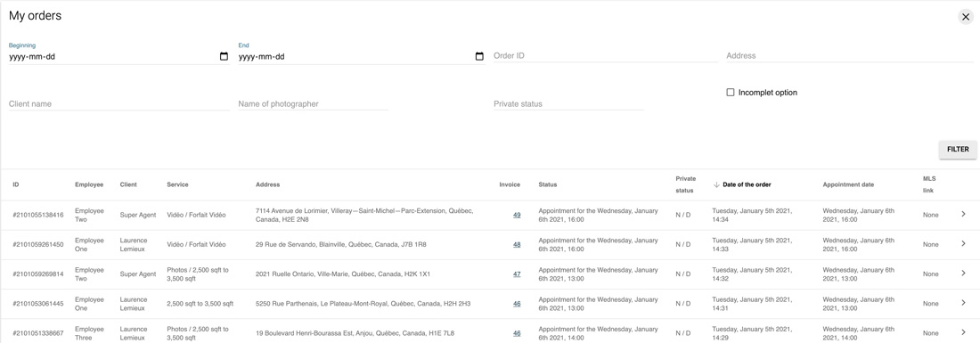Open details chevron for order #2101051338667
This screenshot has width=980, height=343.
click(x=963, y=332)
